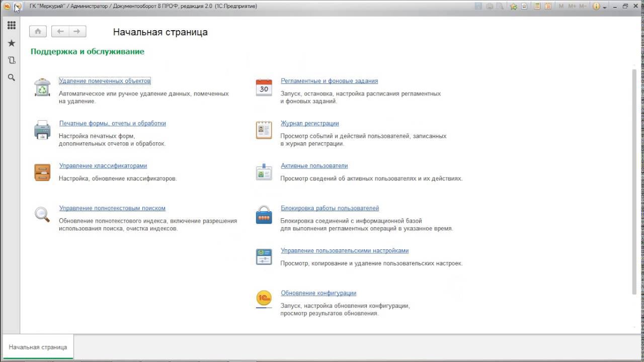Click the active users badge icon
644x362 pixels.
[264, 172]
